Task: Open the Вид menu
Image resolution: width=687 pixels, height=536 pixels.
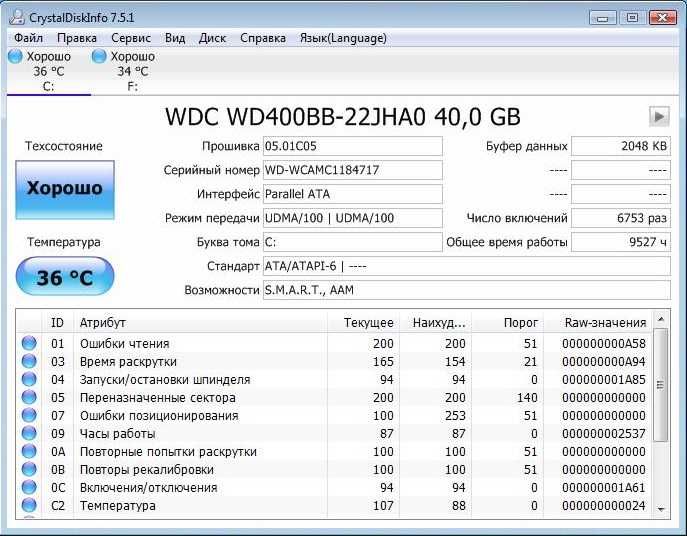Action: point(175,38)
